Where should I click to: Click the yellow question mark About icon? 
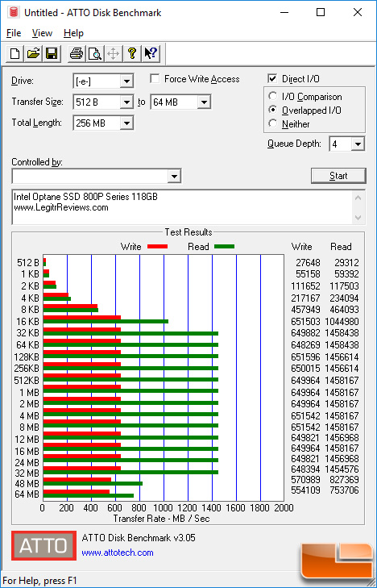(x=132, y=53)
